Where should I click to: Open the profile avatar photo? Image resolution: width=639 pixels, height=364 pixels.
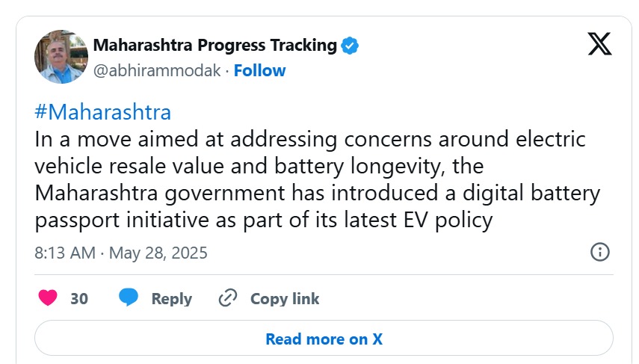coord(62,57)
